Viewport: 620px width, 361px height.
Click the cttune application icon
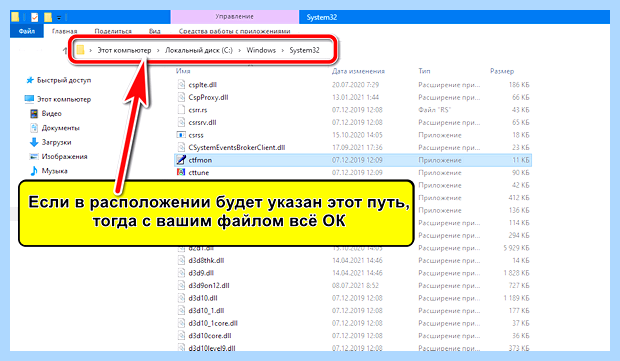(x=181, y=172)
